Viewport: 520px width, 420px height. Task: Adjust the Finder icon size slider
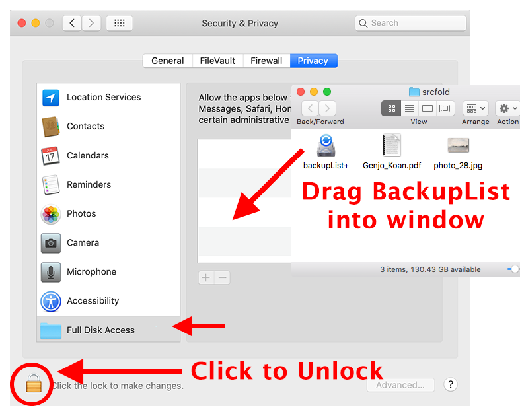(x=514, y=269)
